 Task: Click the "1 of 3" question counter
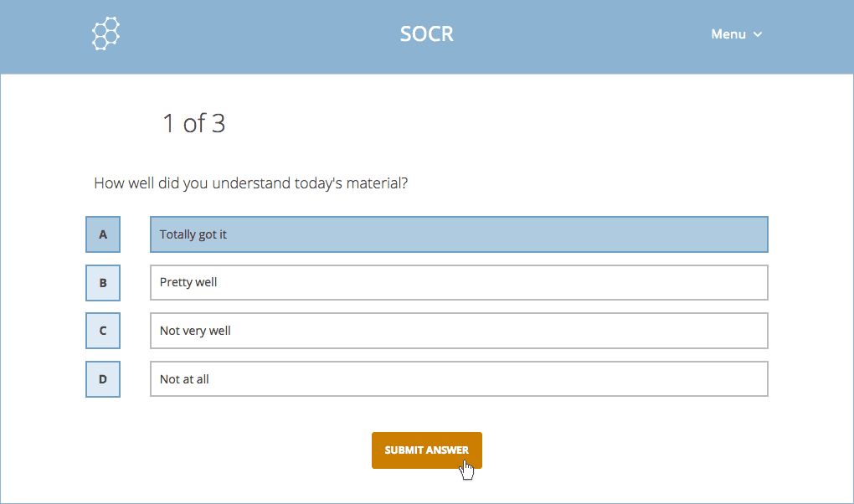tap(193, 124)
